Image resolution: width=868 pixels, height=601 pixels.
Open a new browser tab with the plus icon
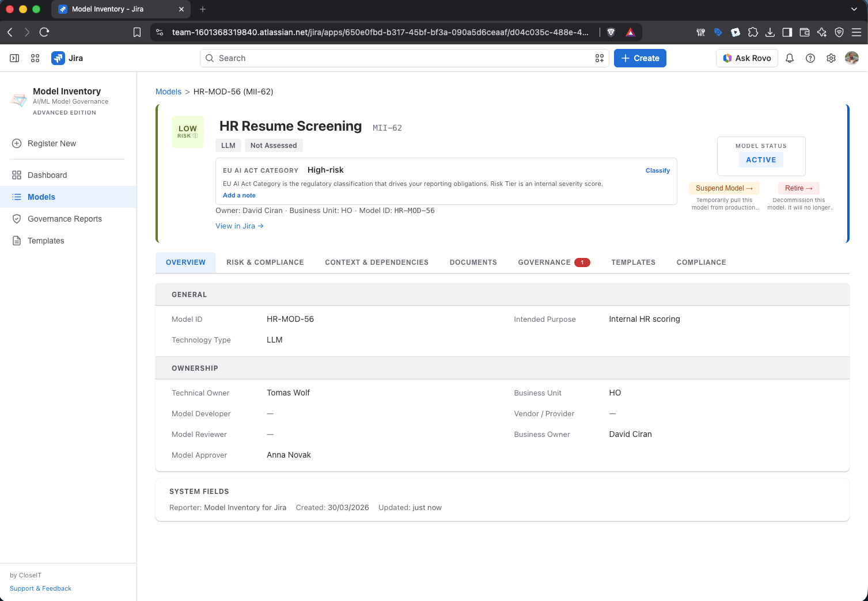coord(203,9)
